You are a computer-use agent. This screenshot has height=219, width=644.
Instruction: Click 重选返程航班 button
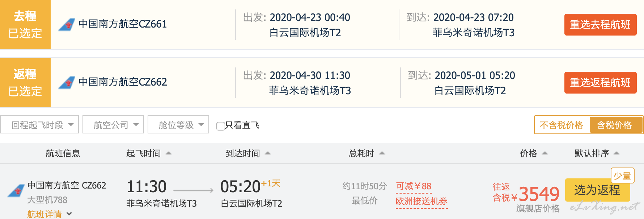pyautogui.click(x=600, y=83)
